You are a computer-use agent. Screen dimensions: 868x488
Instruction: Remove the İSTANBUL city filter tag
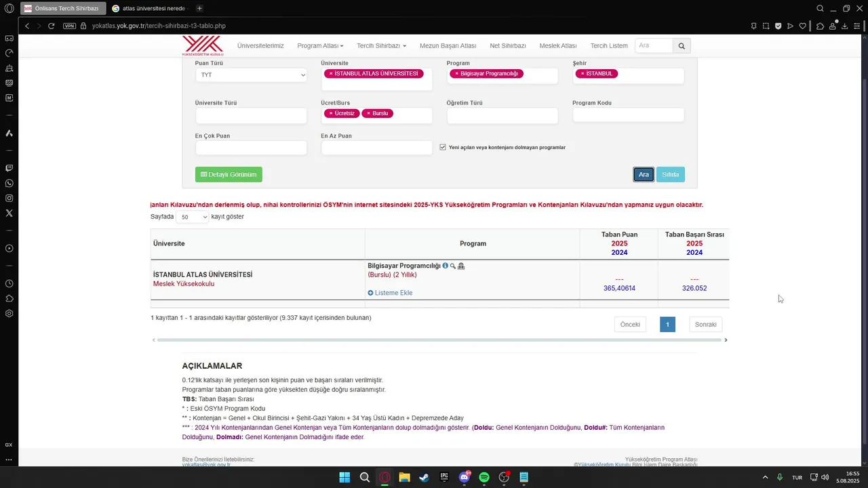click(x=583, y=73)
